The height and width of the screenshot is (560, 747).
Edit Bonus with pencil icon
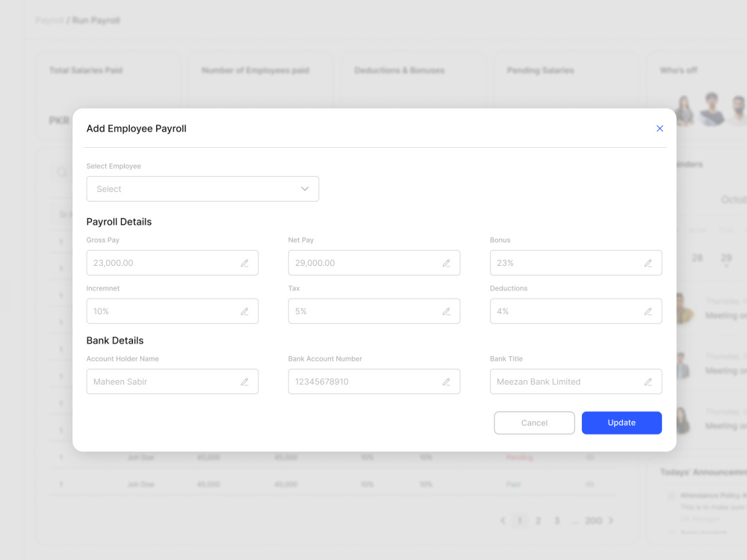pos(648,263)
